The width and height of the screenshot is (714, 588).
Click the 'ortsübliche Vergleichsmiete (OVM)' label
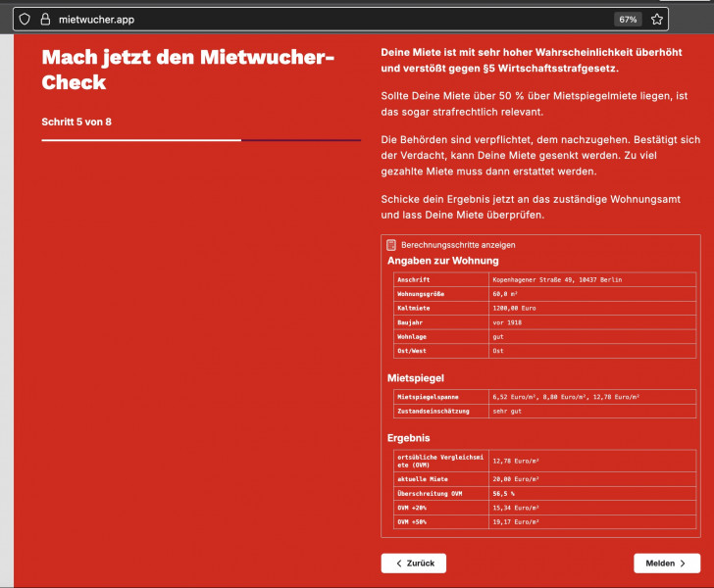(440, 461)
